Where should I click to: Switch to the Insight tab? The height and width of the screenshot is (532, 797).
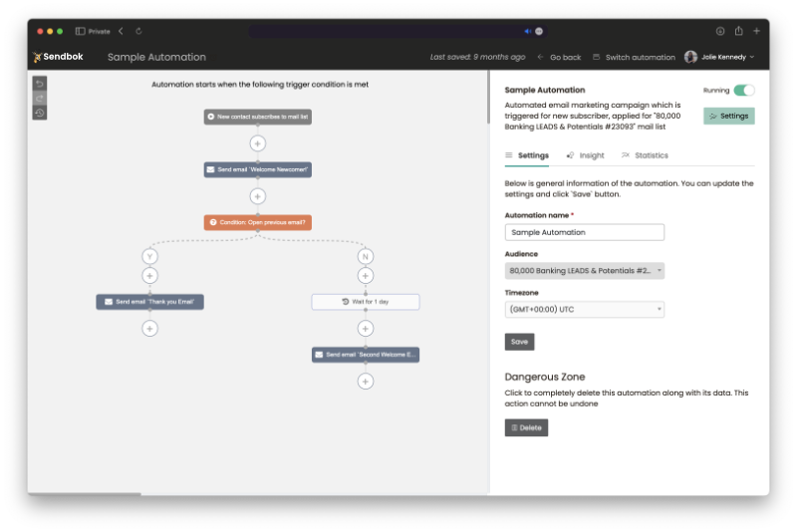(586, 155)
